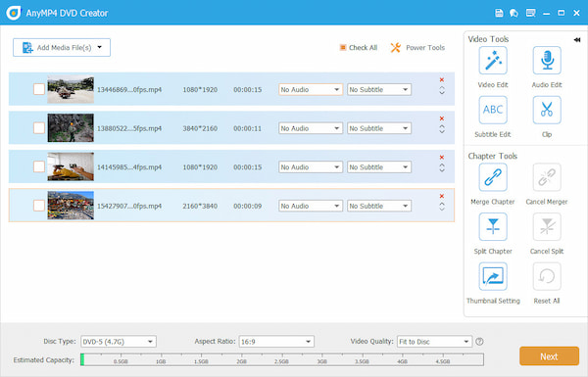Viewport: 588px width, 377px height.
Task: Click the Next button
Action: coord(549,356)
